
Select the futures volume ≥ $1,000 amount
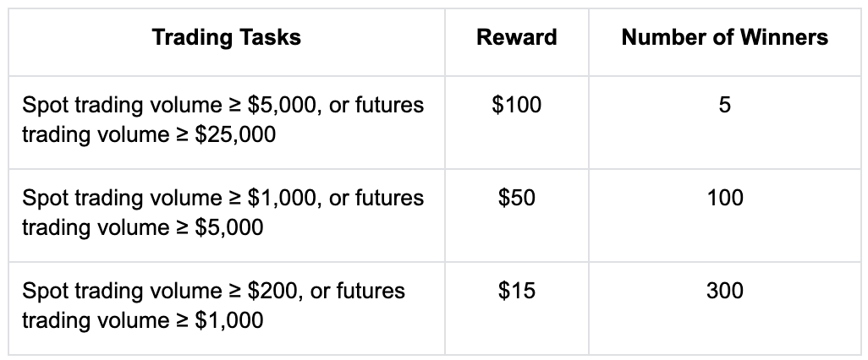[x=228, y=320]
